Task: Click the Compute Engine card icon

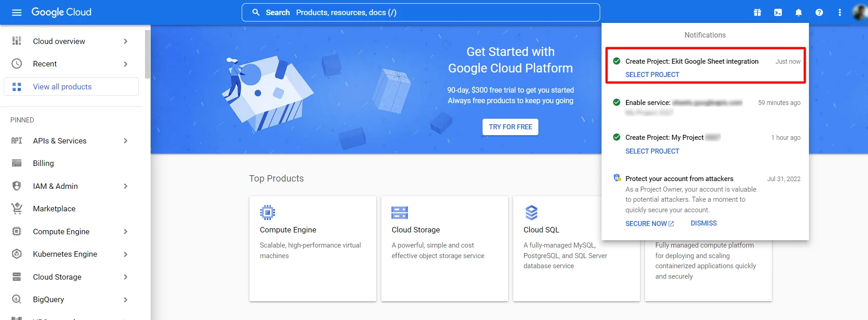Action: coord(267,212)
